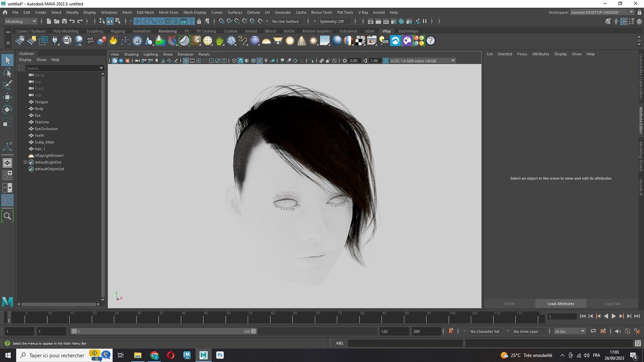The height and width of the screenshot is (362, 644).
Task: Toggle the viewport grid display
Action: [186, 61]
